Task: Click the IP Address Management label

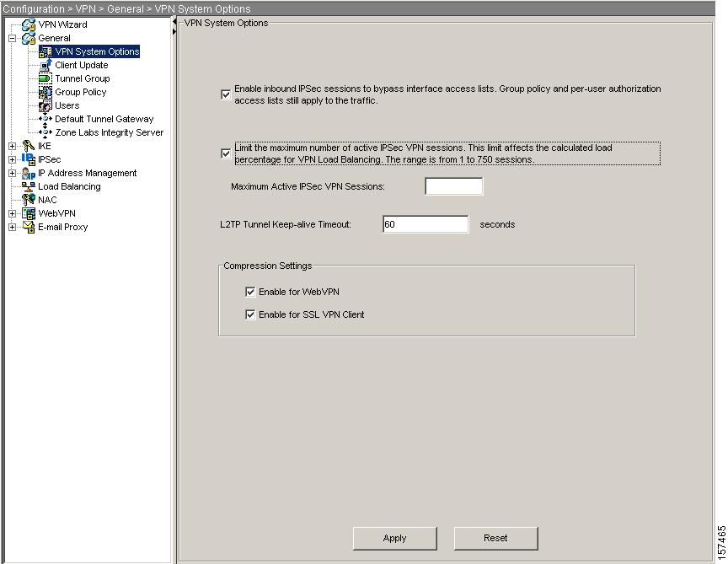Action: [x=88, y=173]
